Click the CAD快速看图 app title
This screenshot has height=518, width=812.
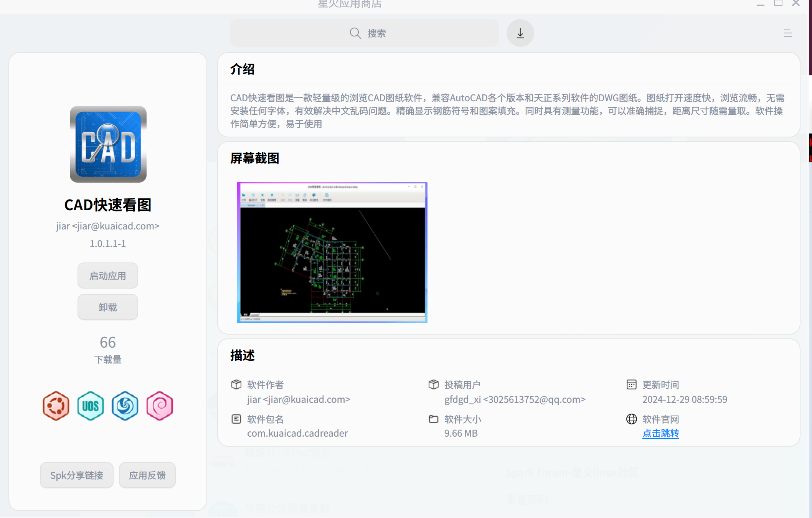click(x=108, y=205)
